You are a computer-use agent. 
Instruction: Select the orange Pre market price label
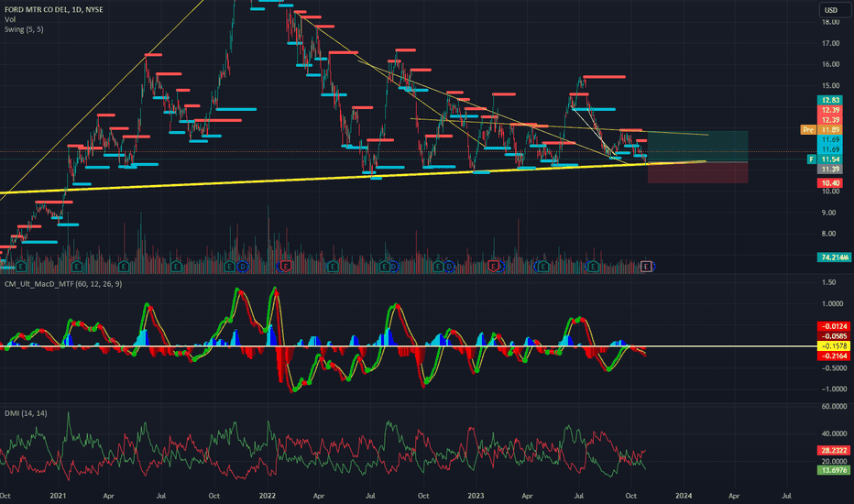coord(821,130)
